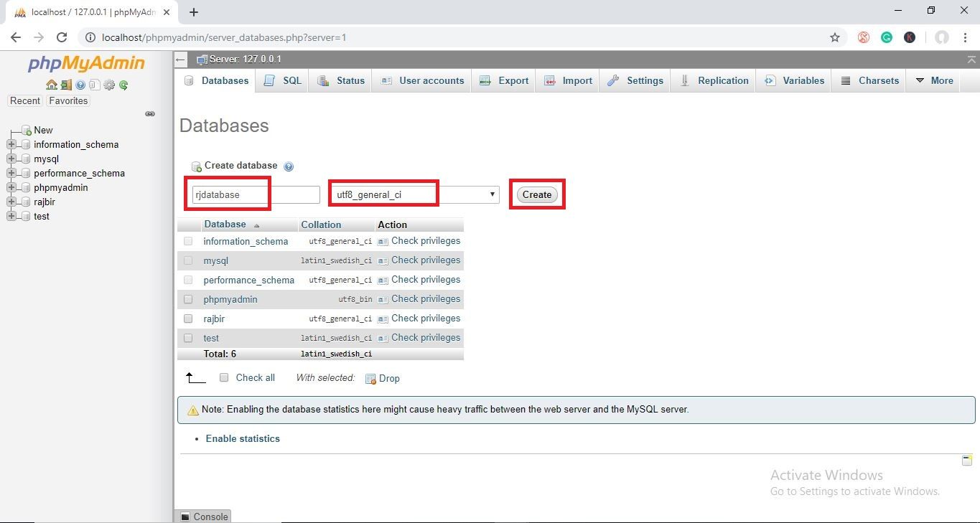Switch to the SQL tab
The height and width of the screenshot is (523, 980).
(x=283, y=80)
